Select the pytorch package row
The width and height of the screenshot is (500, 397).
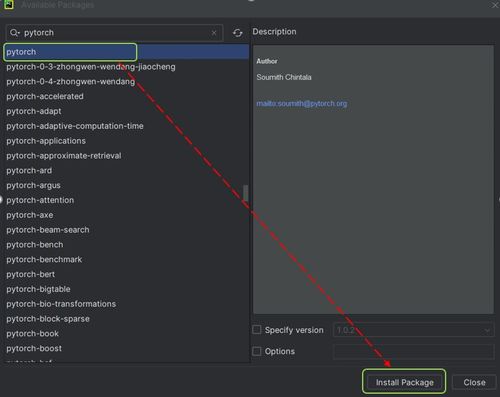point(126,52)
